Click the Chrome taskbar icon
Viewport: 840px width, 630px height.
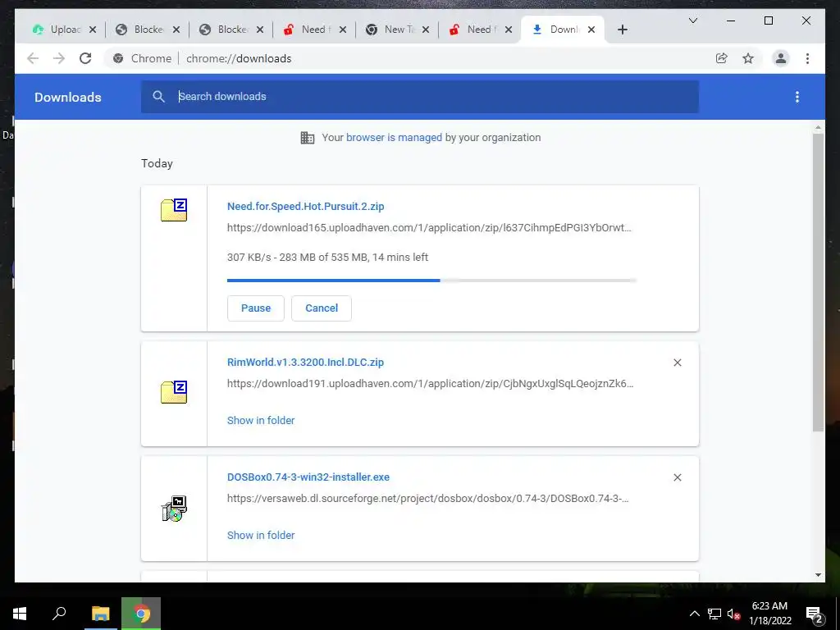[141, 614]
